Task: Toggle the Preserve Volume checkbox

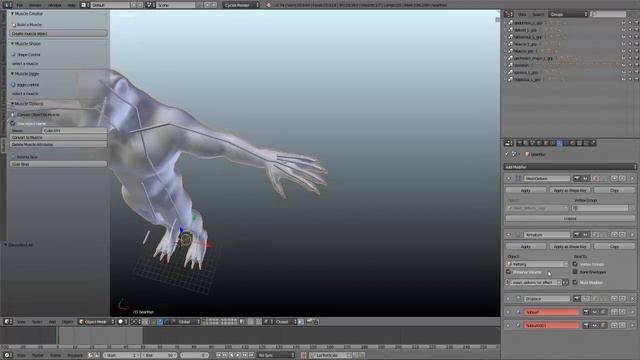Action: [x=509, y=272]
